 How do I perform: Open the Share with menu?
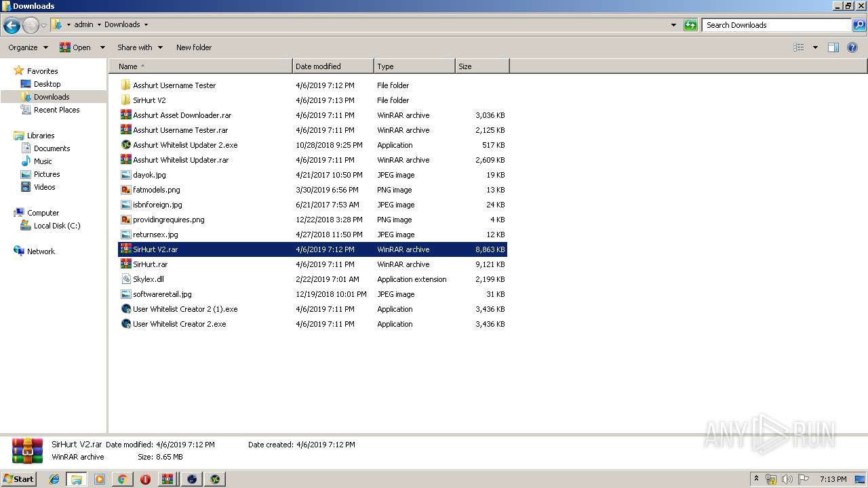tap(140, 47)
